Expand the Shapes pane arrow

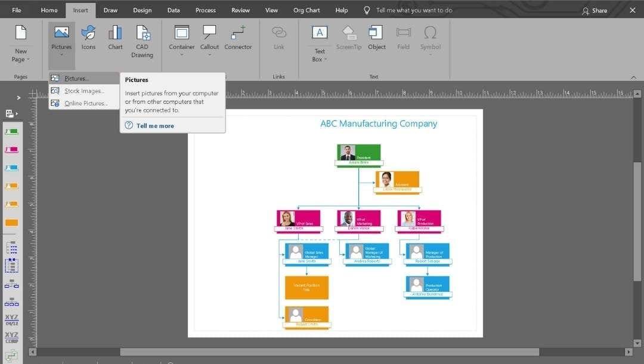coord(18,98)
